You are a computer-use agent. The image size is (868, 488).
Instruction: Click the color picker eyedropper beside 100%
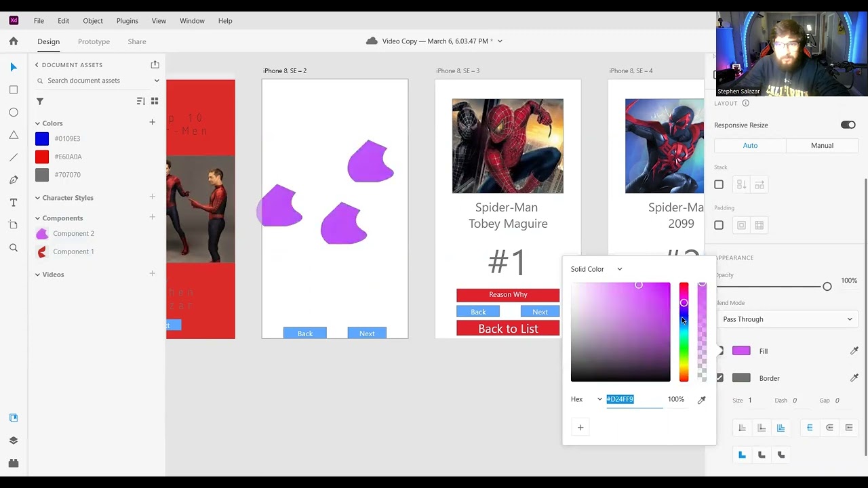coord(702,399)
